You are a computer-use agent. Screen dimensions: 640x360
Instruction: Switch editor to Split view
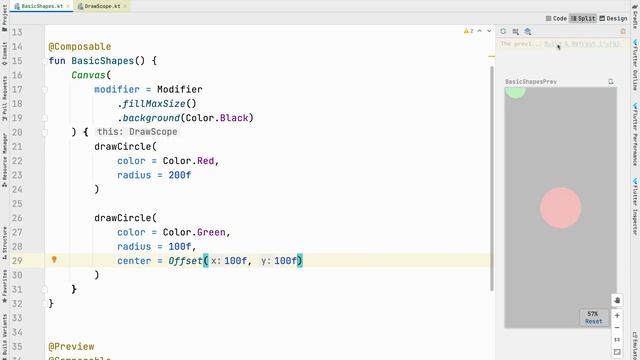coord(583,18)
